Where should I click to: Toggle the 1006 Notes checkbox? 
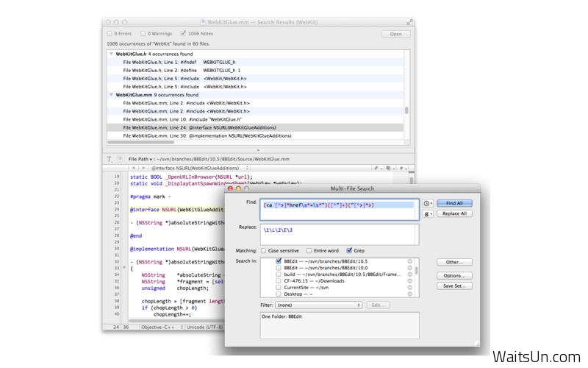coord(183,33)
